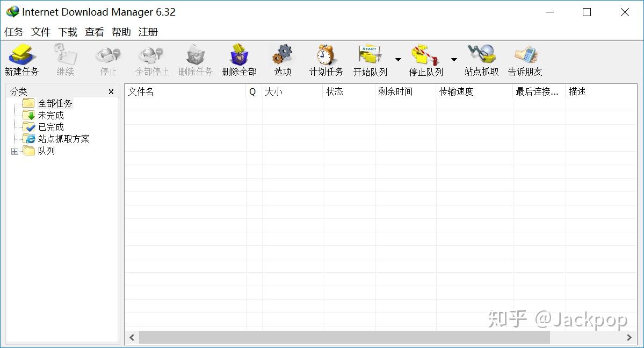Image resolution: width=644 pixels, height=348 pixels.
Task: Open the 下载 menu
Action: [x=67, y=32]
